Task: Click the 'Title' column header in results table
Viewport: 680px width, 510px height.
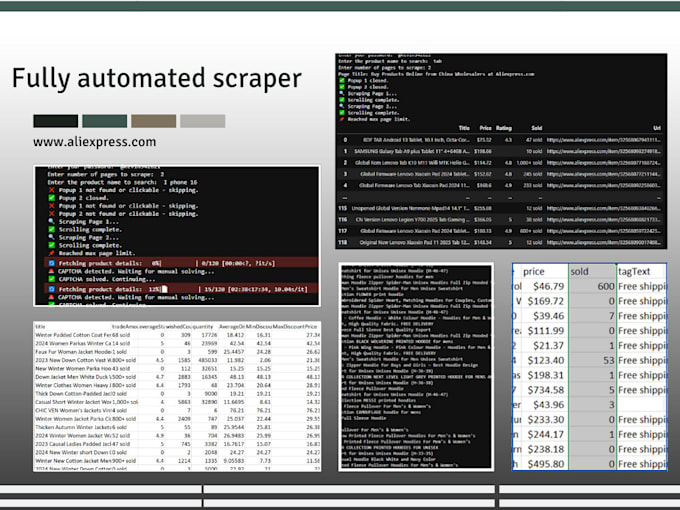Action: coord(464,128)
